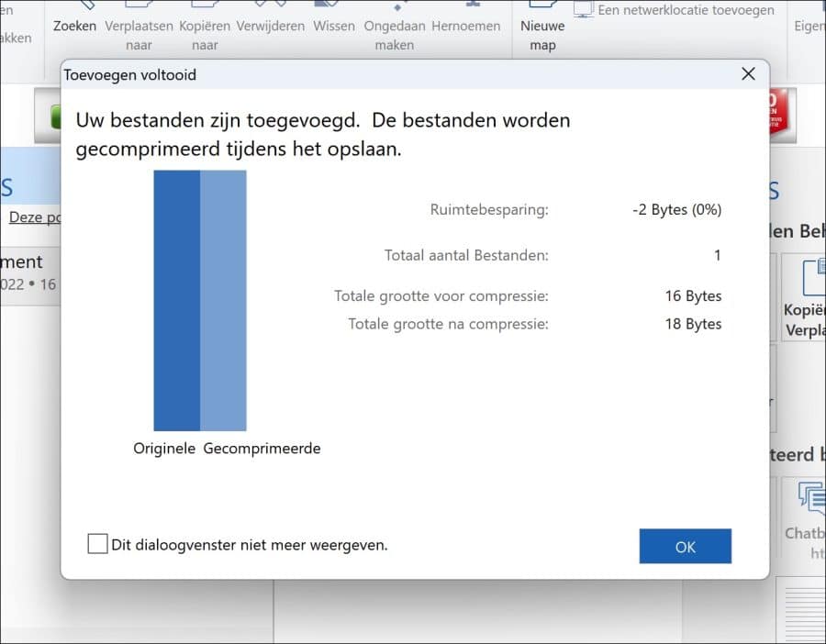Click the red banner icon behind dialog

(x=778, y=113)
